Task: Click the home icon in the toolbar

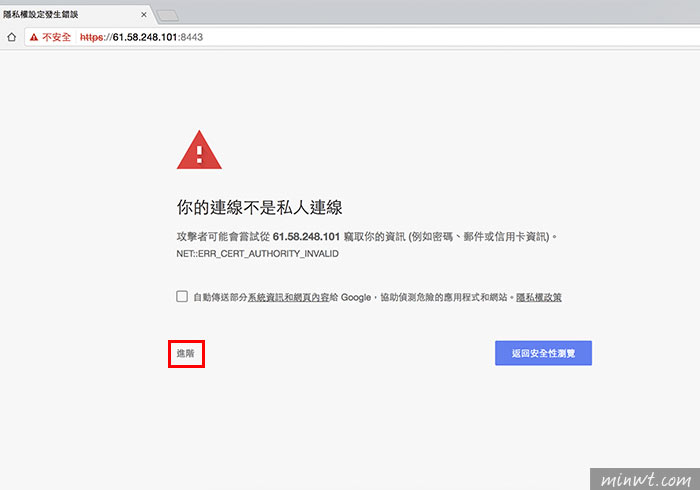Action: click(12, 37)
